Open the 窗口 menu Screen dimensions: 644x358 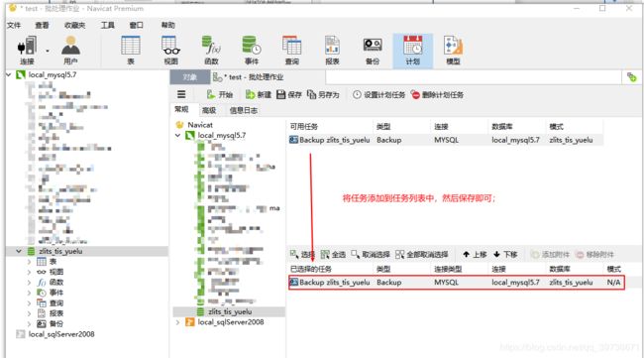click(137, 25)
